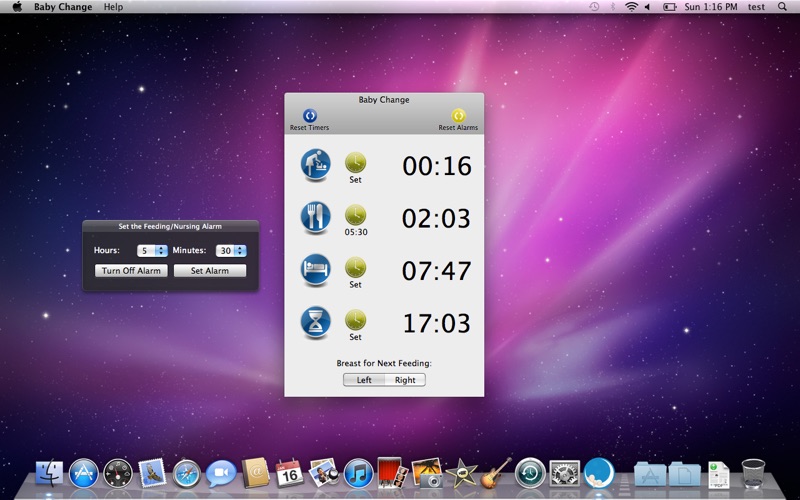
Task: Click the Breast for Next Feeding label
Action: click(x=384, y=363)
